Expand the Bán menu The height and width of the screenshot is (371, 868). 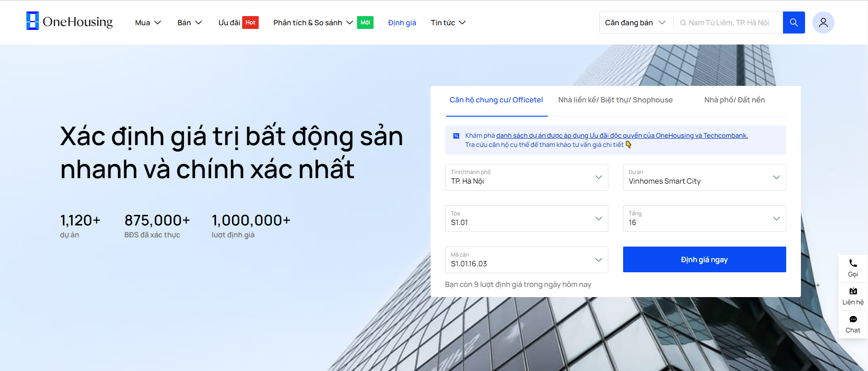click(190, 22)
